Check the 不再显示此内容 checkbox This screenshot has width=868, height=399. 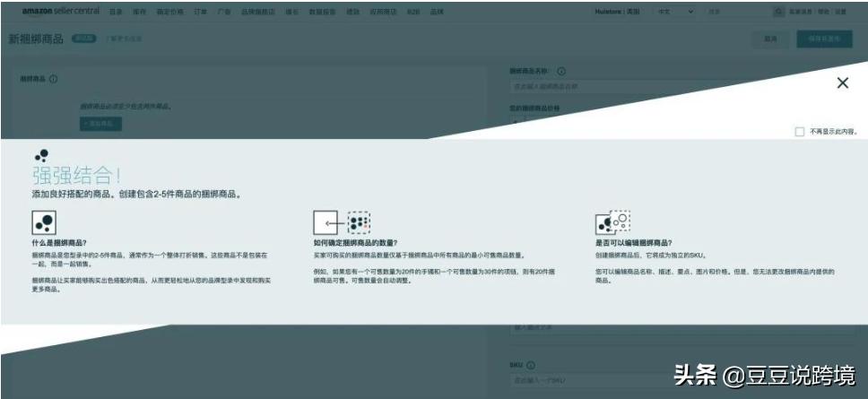pos(799,132)
